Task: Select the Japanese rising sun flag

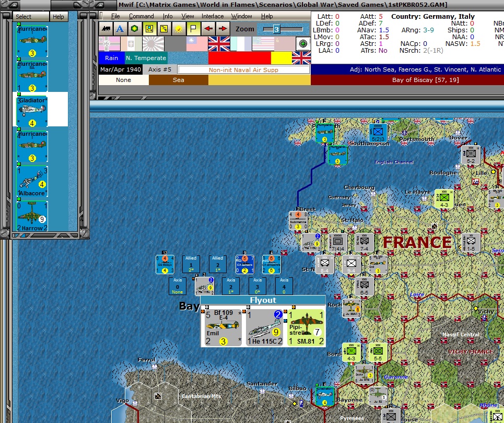Action: click(153, 44)
